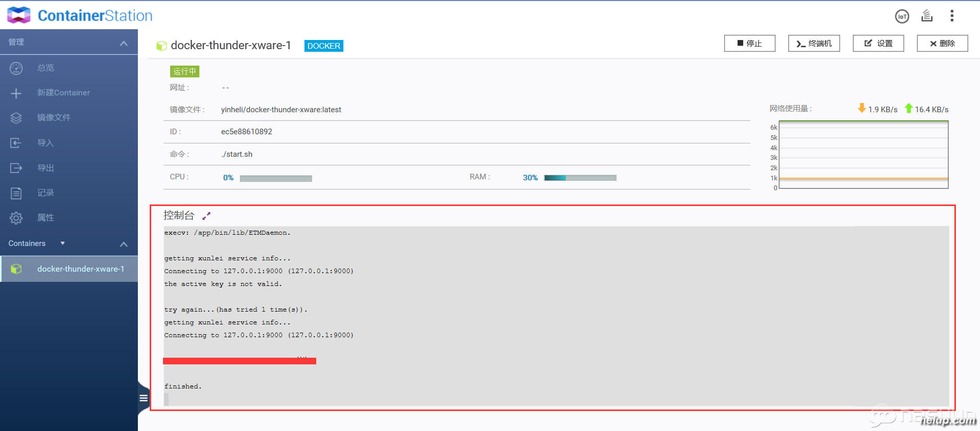980x431 pixels.
Task: Click the RAM usage progress bar
Action: point(580,178)
